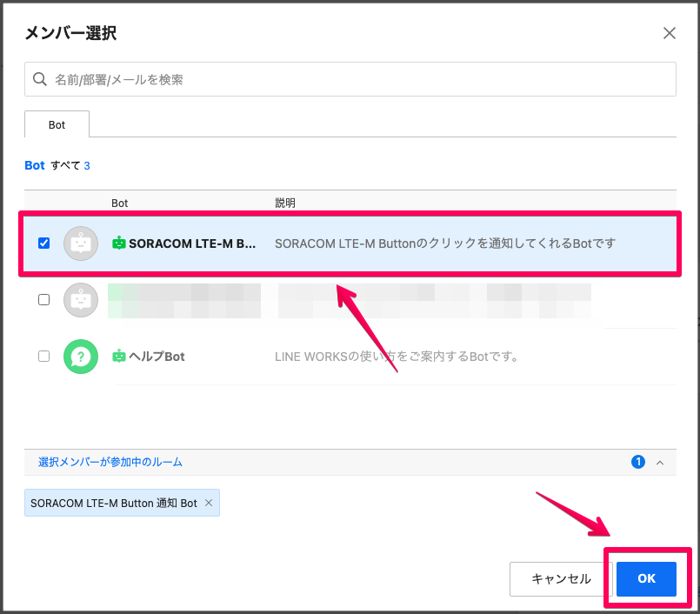Check the ヘルプBot checkbox
This screenshot has height=614, width=700.
click(43, 356)
